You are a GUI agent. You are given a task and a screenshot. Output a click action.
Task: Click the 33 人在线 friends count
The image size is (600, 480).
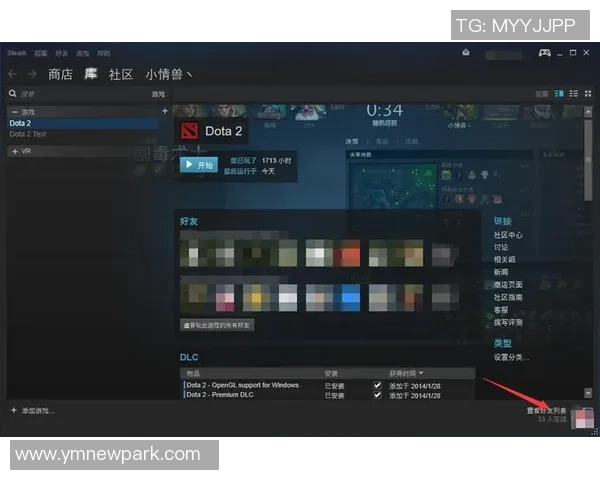[551, 420]
